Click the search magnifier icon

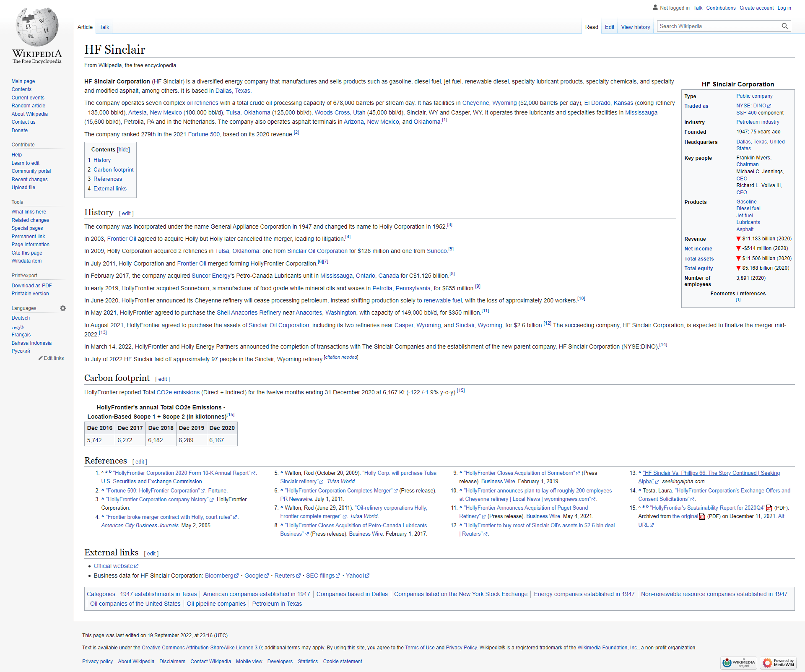click(x=784, y=26)
